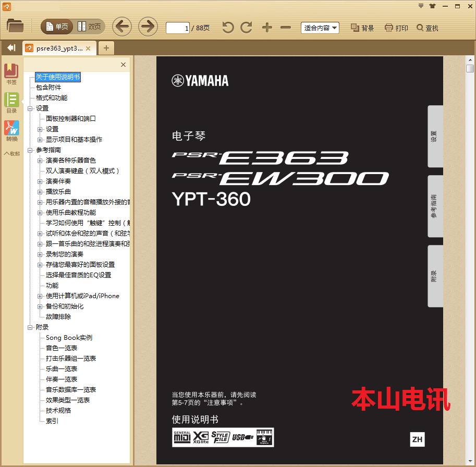The image size is (476, 467).
Task: Click the 附录 side tab on the page
Action: coord(435,276)
